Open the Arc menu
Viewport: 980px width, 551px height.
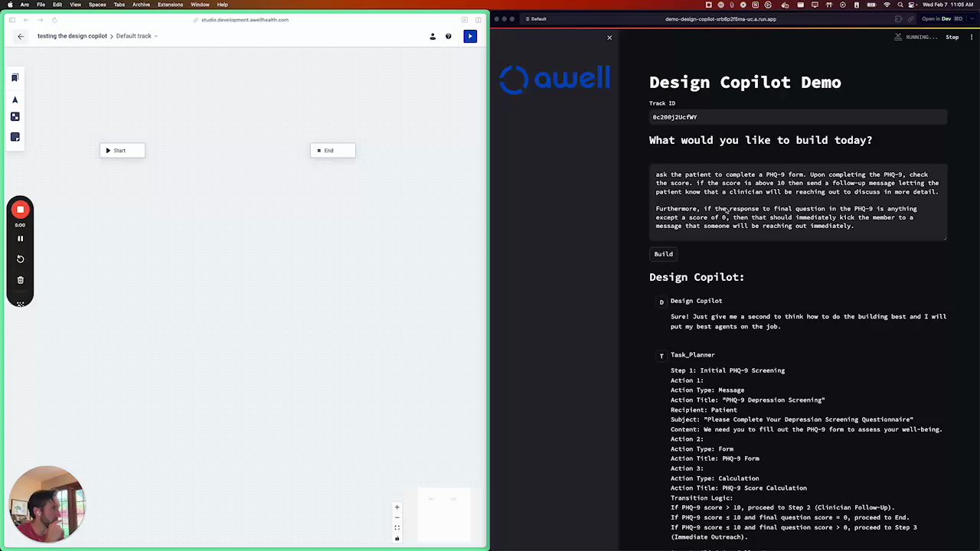pyautogui.click(x=24, y=5)
